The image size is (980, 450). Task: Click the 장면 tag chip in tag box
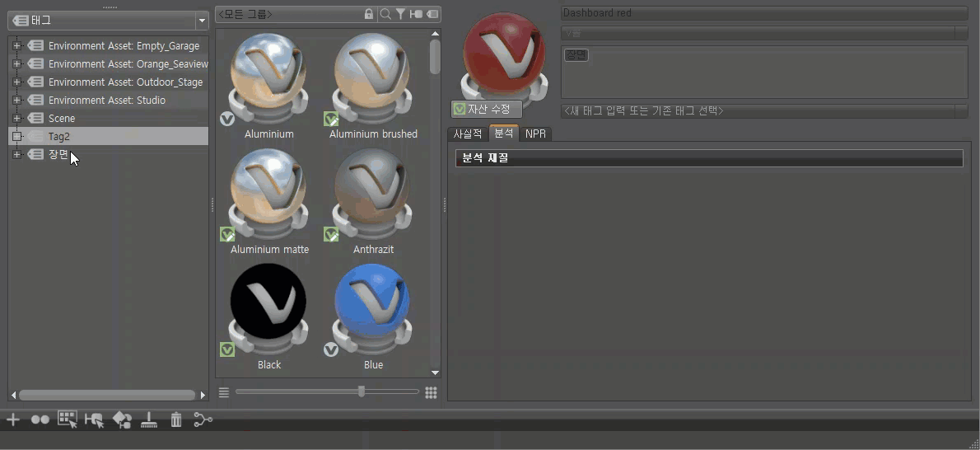click(576, 55)
